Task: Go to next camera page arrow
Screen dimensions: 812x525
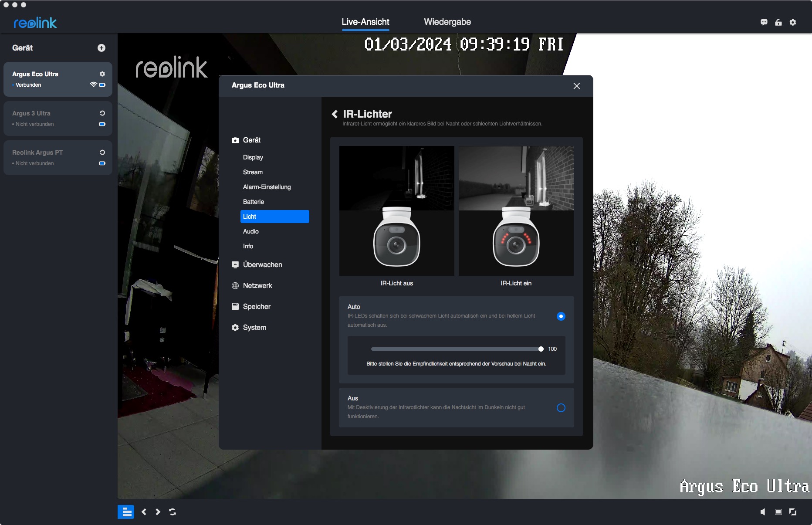Action: pyautogui.click(x=158, y=512)
